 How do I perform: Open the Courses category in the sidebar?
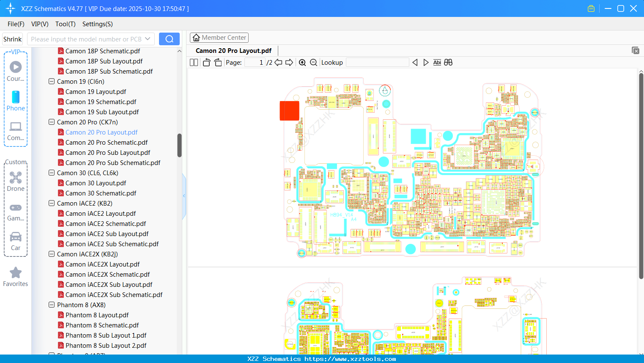(16, 71)
